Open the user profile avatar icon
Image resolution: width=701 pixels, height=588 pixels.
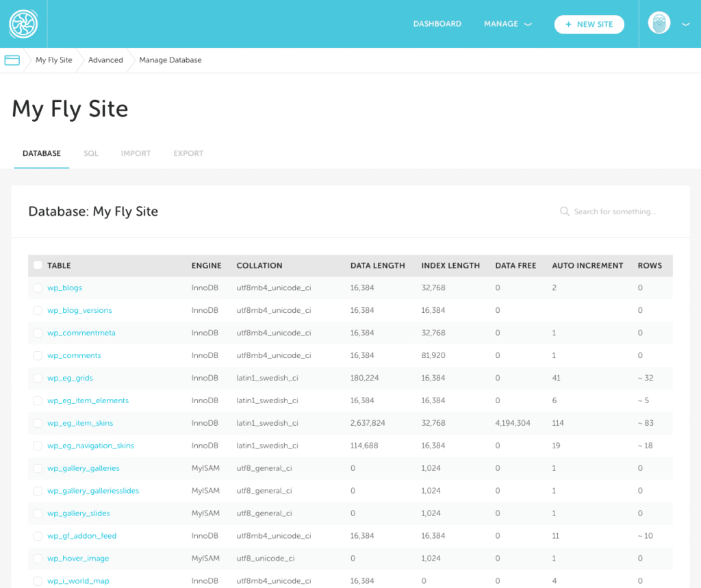[658, 24]
